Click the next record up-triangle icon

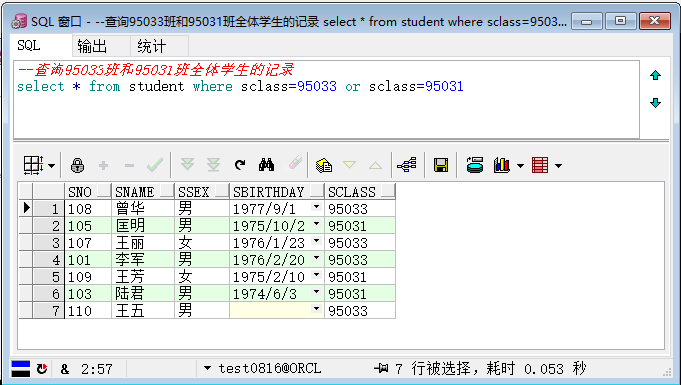tap(375, 165)
